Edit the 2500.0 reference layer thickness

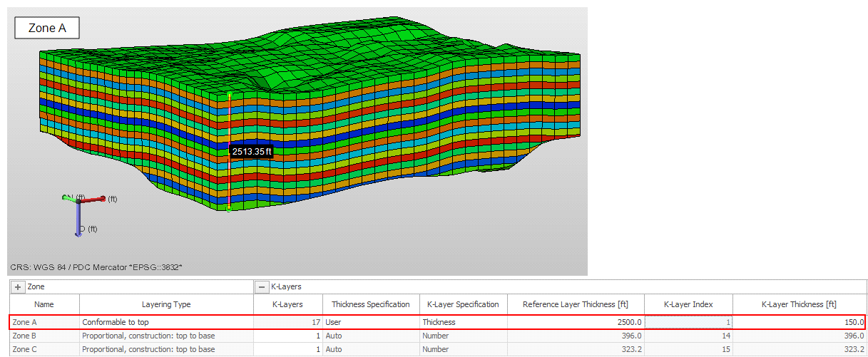coord(576,322)
